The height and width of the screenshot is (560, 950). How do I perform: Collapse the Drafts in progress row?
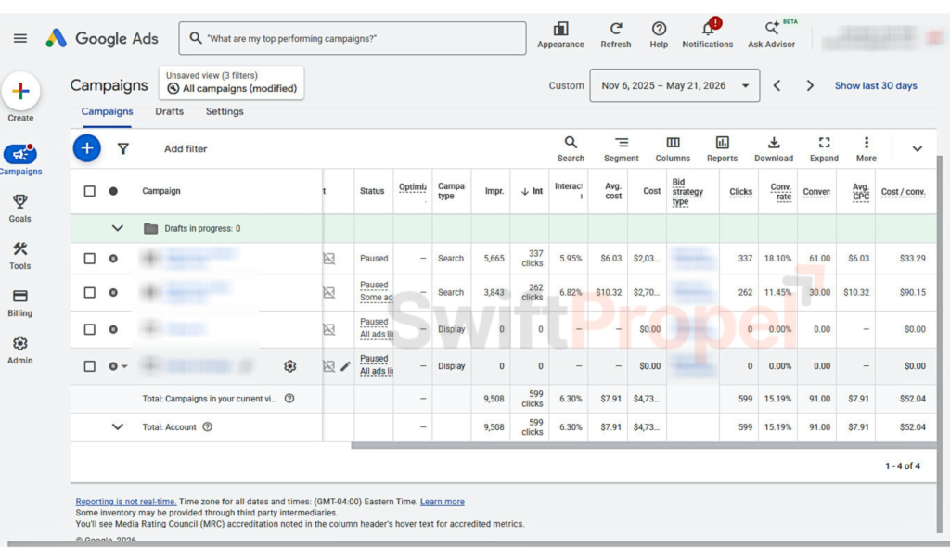118,228
